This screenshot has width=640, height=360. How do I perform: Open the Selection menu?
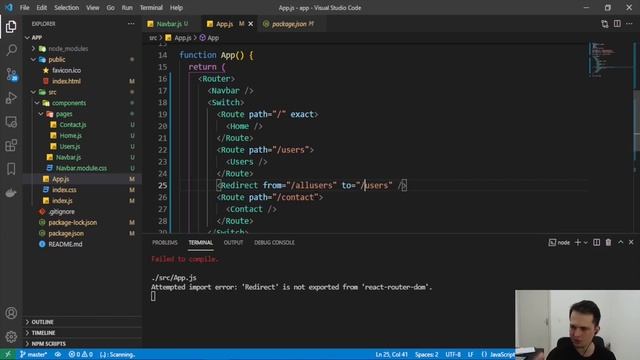point(67,8)
